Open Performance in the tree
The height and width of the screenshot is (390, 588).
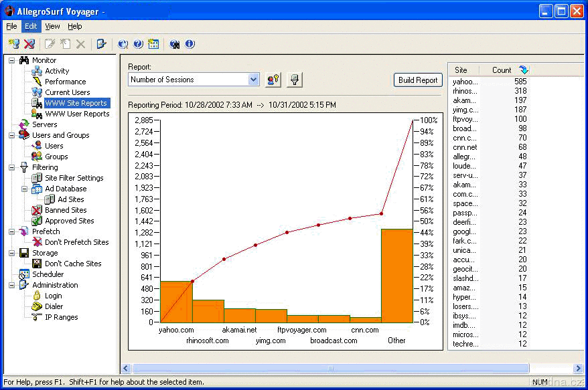point(65,82)
